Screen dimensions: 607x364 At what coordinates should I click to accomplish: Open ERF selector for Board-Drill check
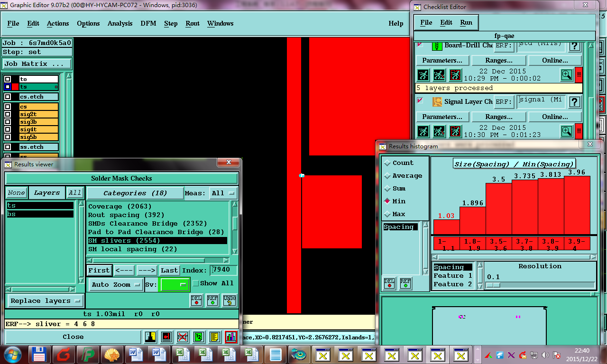tap(504, 46)
